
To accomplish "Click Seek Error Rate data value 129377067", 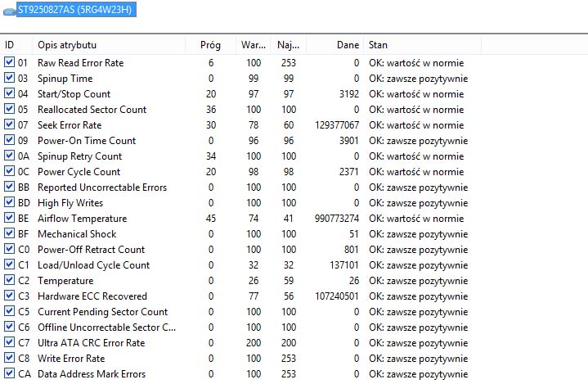I will (x=337, y=125).
